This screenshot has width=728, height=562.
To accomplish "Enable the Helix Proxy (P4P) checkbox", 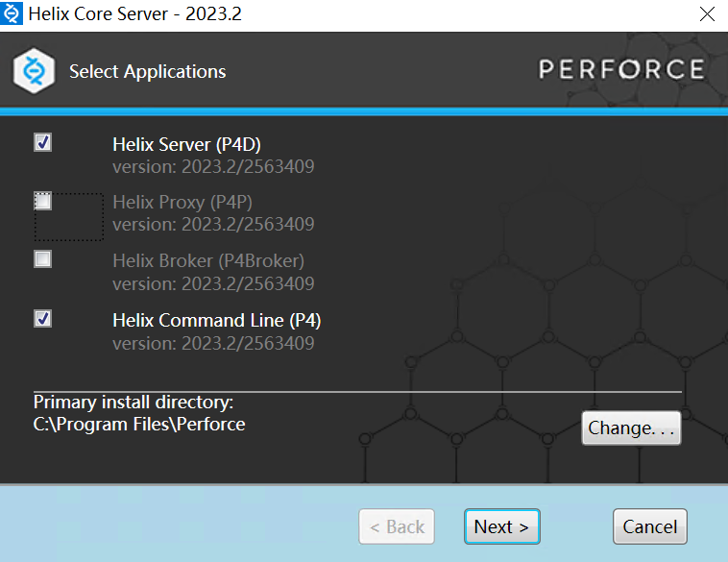I will (42, 202).
